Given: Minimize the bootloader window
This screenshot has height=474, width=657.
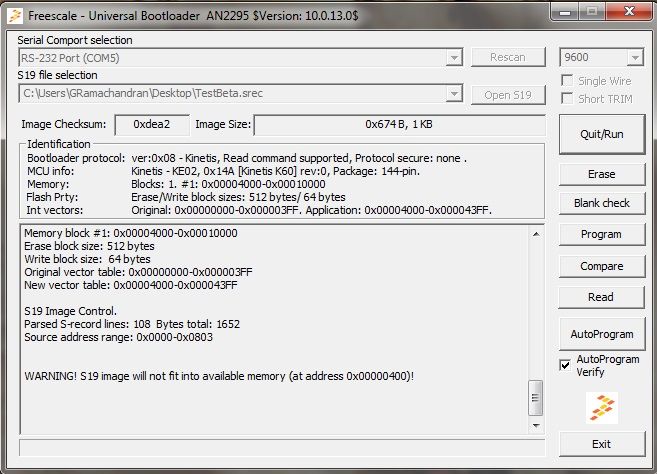Looking at the screenshot, I should pos(564,12).
